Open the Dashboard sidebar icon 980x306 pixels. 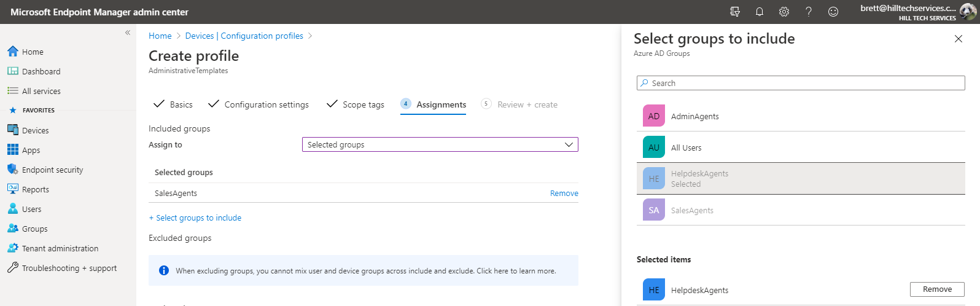(x=13, y=71)
